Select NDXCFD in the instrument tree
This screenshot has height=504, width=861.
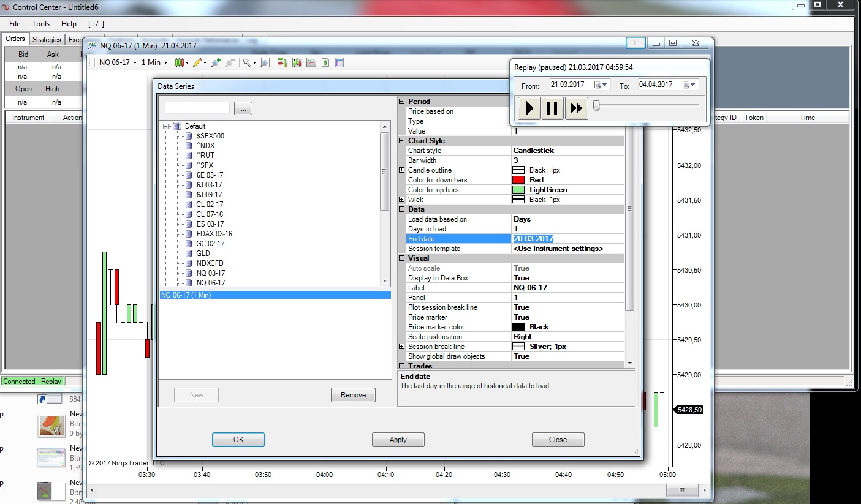click(x=210, y=263)
